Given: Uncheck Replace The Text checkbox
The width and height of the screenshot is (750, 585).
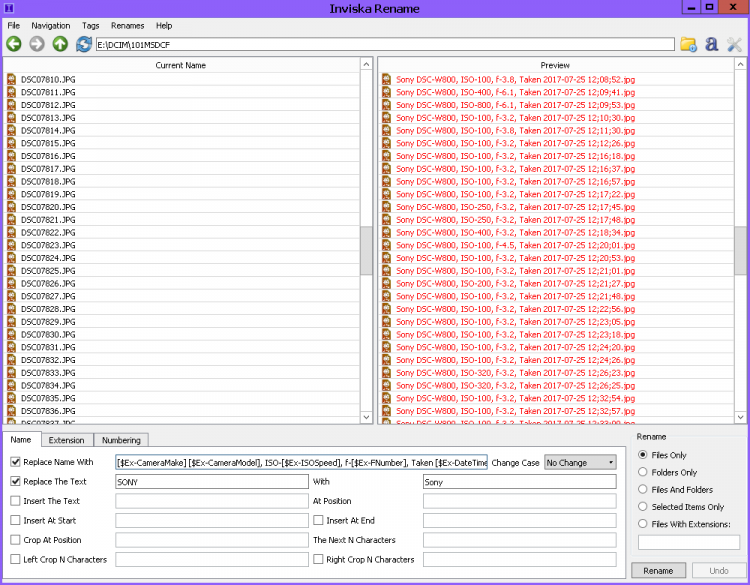Looking at the screenshot, I should click(x=15, y=481).
